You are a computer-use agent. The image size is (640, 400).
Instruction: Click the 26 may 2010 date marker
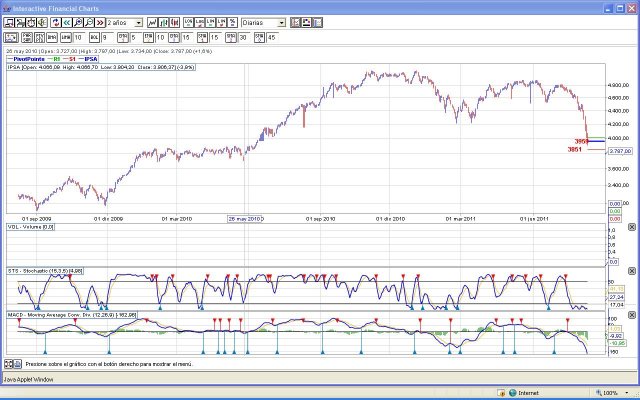(245, 217)
